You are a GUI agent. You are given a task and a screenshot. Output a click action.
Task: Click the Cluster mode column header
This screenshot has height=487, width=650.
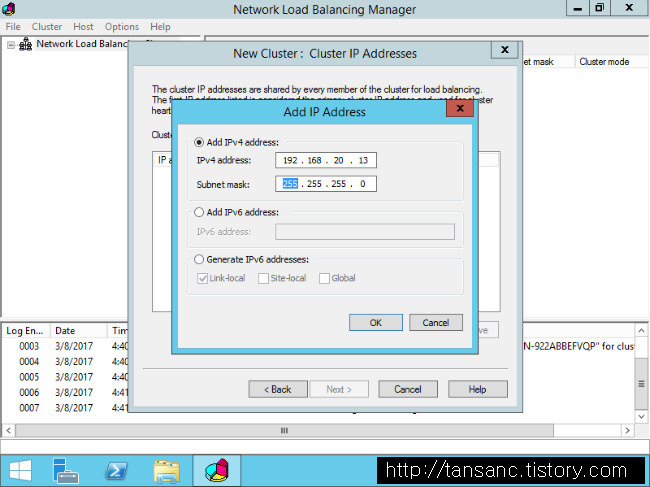coord(611,62)
